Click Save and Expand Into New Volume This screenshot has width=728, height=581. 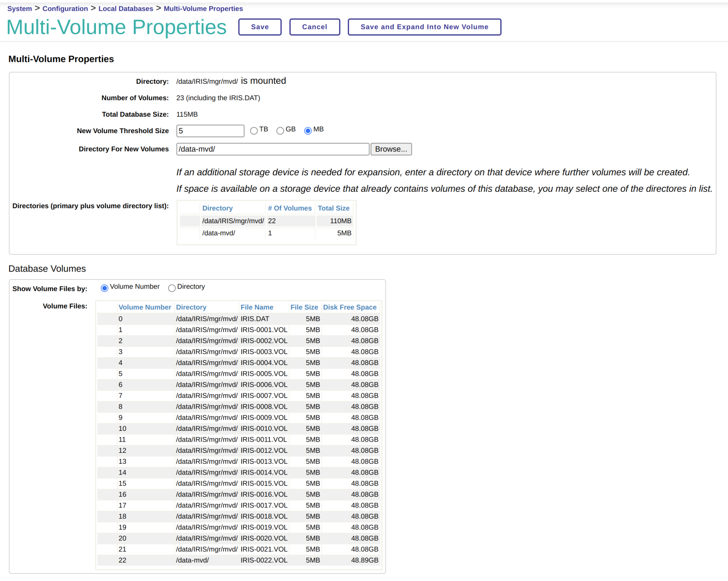[424, 27]
